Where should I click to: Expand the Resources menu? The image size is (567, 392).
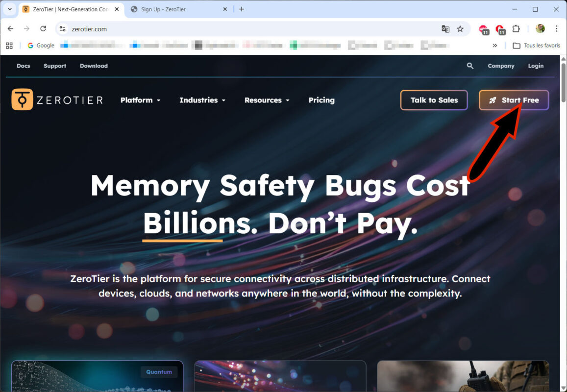267,100
